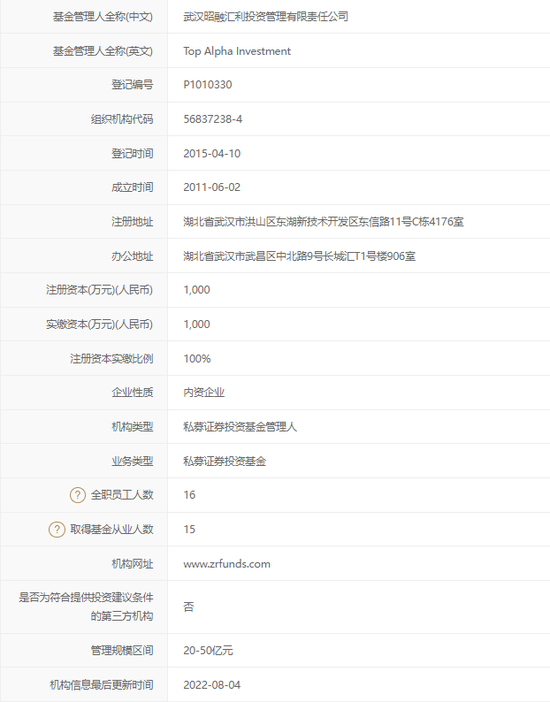Click the 机构类型 label
Viewport: 550px width, 702px height.
click(132, 427)
